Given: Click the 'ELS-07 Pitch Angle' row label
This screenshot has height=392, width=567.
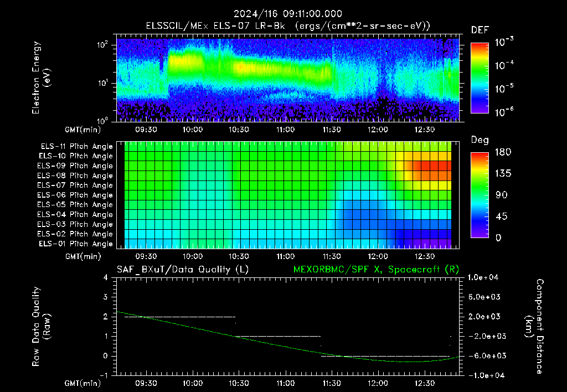Looking at the screenshot, I should (75, 185).
